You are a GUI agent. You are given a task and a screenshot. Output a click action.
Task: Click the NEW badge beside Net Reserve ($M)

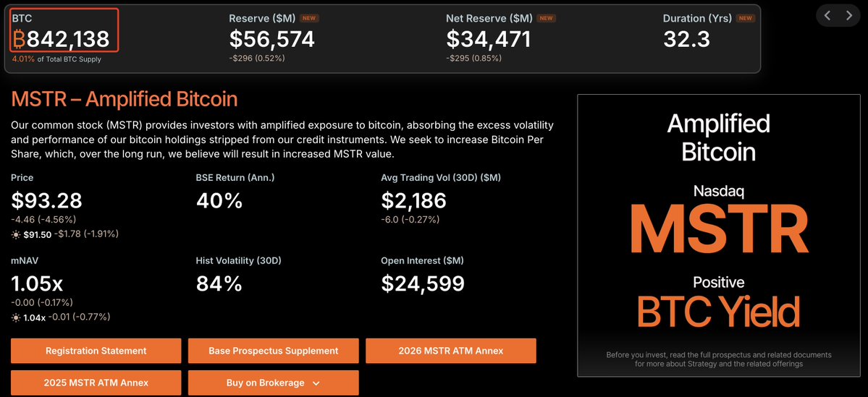[x=547, y=18]
